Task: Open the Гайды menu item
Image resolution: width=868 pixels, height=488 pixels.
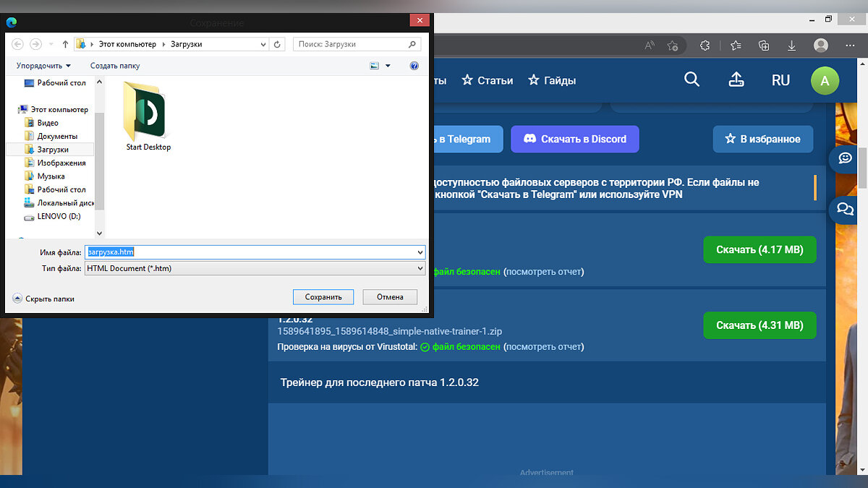Action: point(552,80)
